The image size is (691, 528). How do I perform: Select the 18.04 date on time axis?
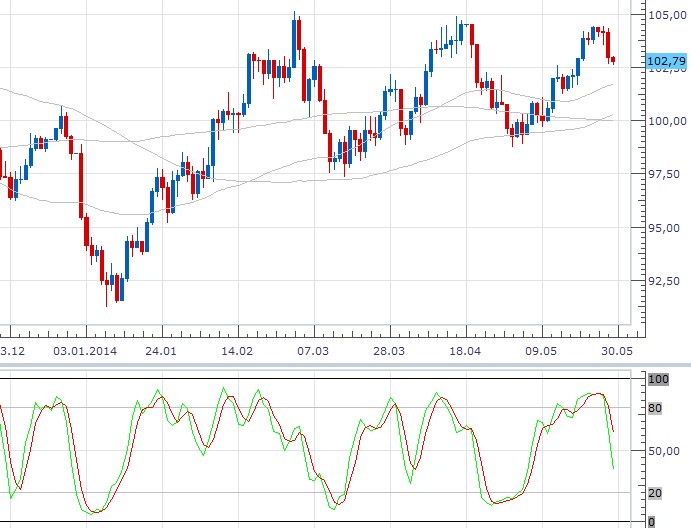[465, 353]
